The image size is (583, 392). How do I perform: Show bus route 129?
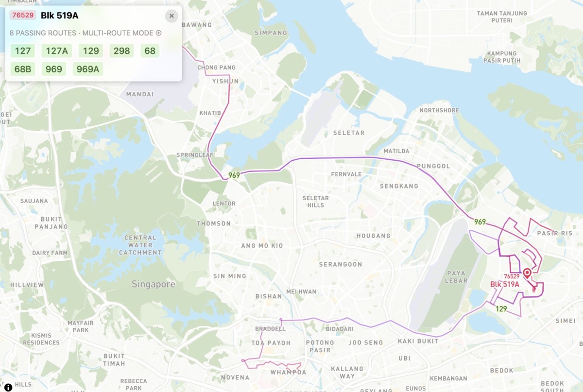91,51
